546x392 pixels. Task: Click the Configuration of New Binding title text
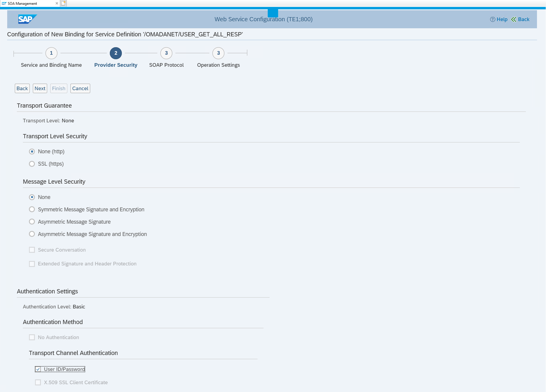[125, 34]
